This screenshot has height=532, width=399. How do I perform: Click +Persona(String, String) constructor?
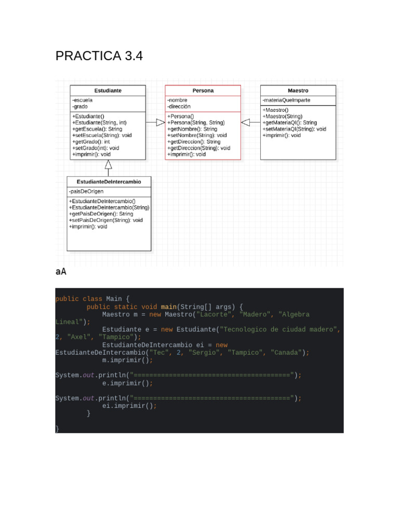point(196,123)
